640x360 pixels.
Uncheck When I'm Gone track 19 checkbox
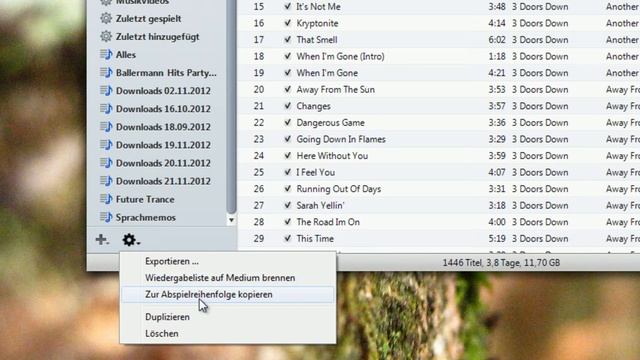[288, 73]
